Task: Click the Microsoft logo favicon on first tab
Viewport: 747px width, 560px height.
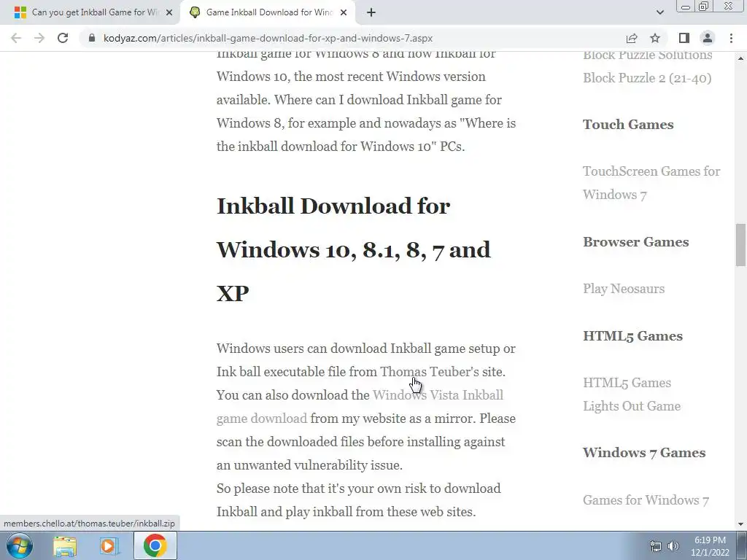Action: click(20, 12)
